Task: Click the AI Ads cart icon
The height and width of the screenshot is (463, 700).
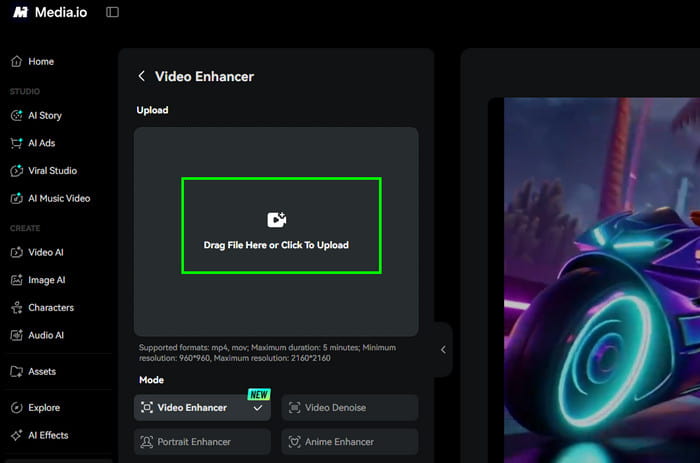Action: 17,143
